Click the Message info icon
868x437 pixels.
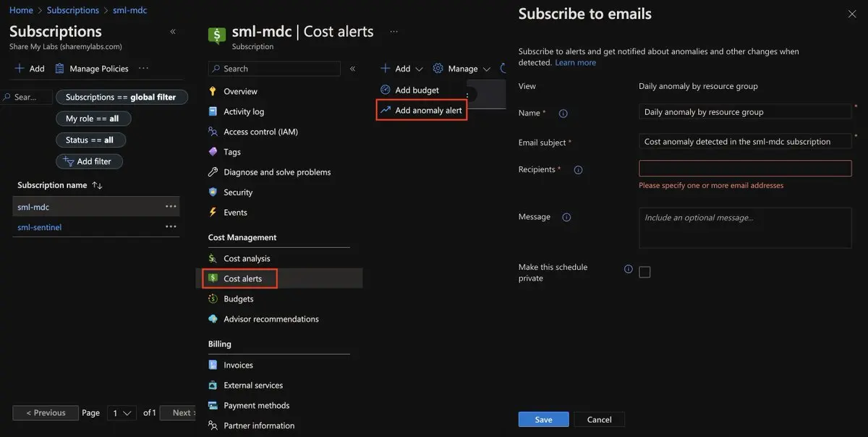pyautogui.click(x=566, y=218)
